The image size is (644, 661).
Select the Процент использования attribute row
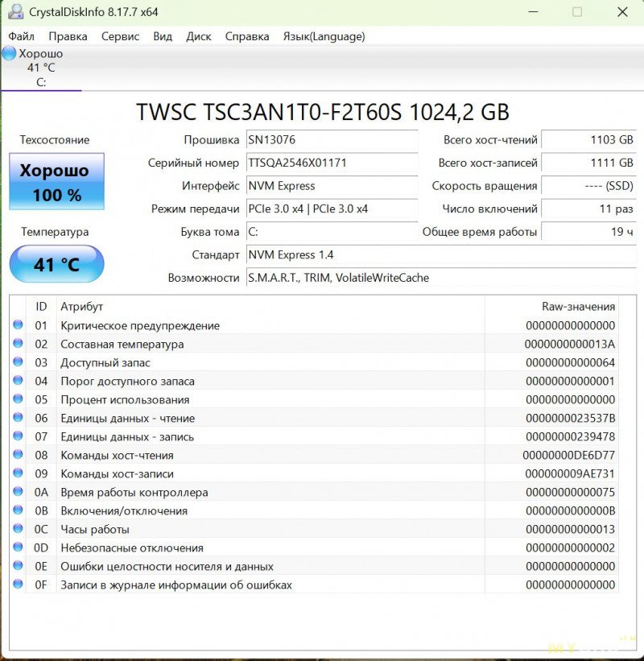click(314, 399)
